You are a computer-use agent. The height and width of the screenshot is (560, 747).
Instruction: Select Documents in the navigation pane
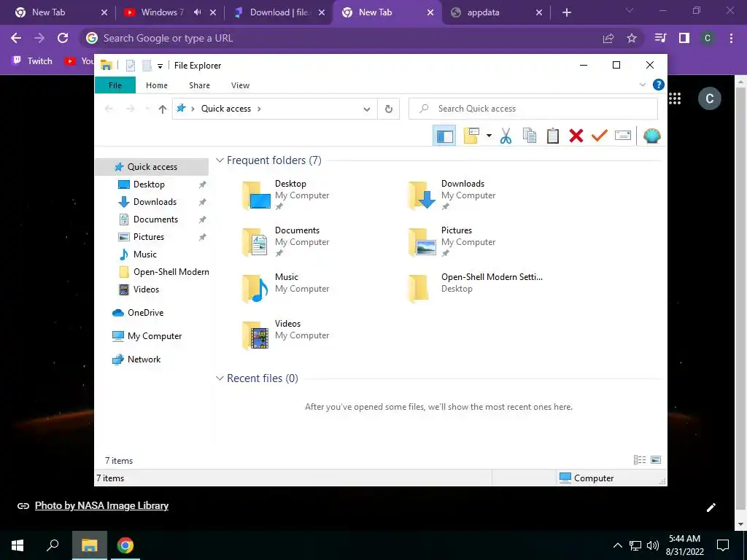155,219
